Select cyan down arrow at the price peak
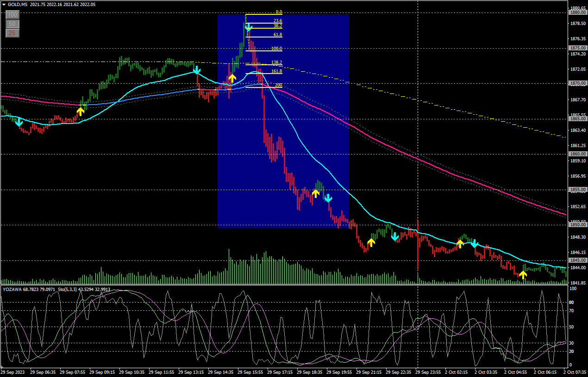Image resolution: width=588 pixels, height=377 pixels. 249,27
